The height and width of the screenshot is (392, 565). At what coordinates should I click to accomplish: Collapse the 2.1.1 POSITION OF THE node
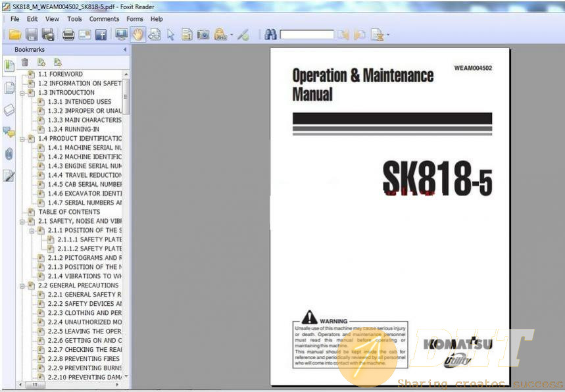[32, 231]
